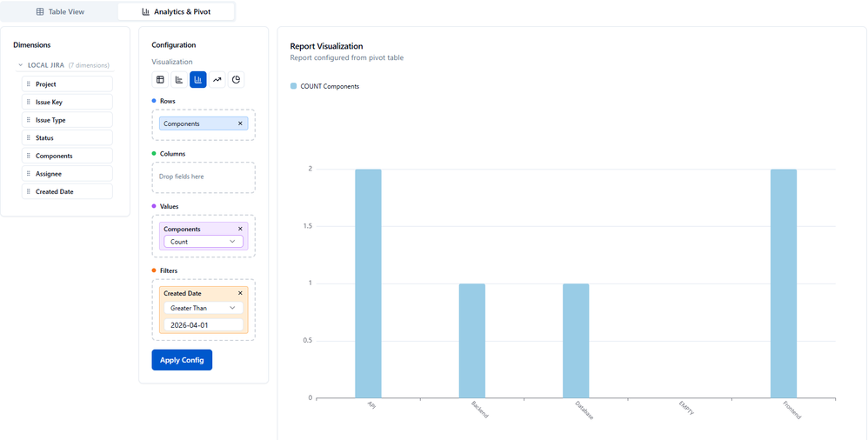Screen dimensions: 868x440
Task: Grab the drag handle of Created Date
Action: [x=29, y=191]
